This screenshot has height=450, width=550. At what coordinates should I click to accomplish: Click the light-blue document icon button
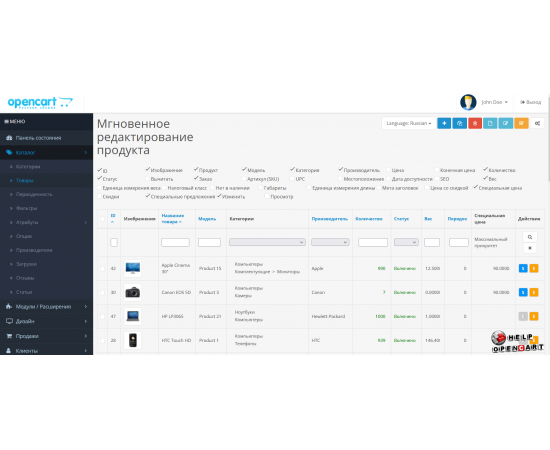click(490, 123)
